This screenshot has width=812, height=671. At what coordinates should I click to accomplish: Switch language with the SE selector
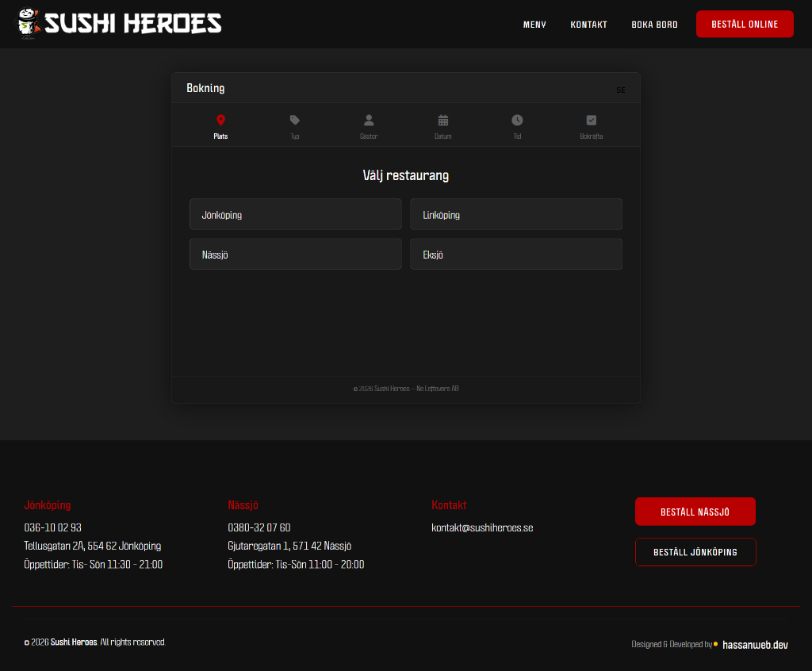coord(620,90)
